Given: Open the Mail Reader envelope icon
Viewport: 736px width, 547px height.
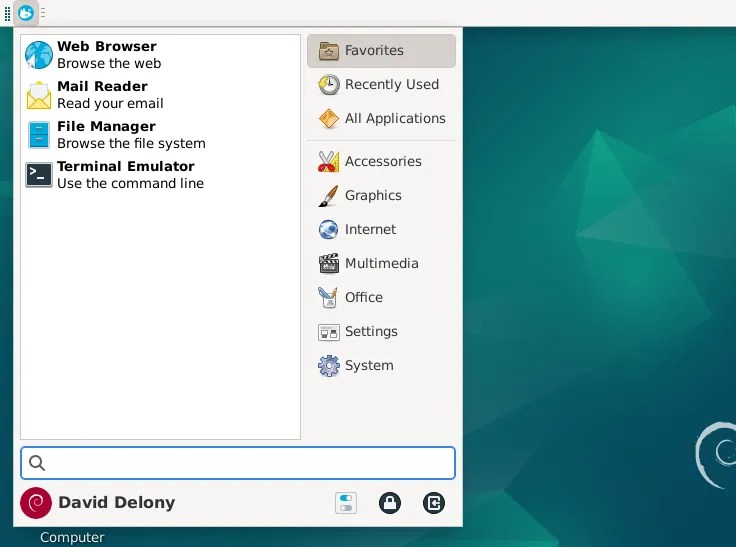Looking at the screenshot, I should click(38, 95).
